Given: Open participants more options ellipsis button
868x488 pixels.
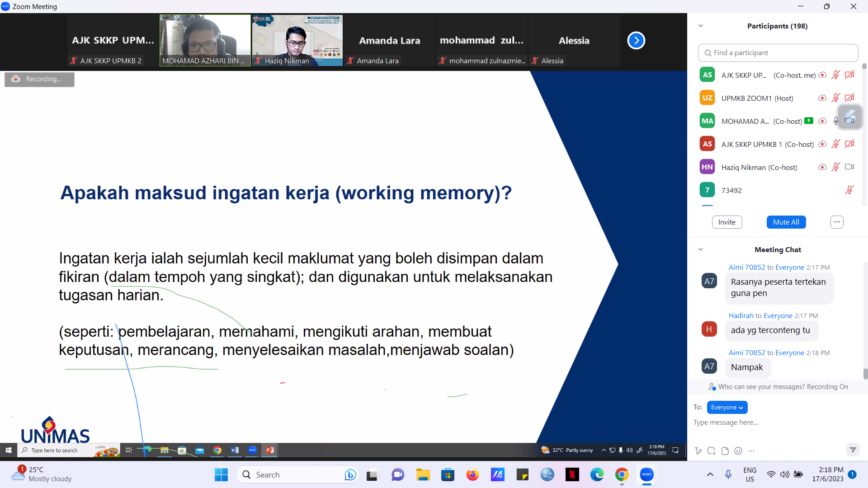Looking at the screenshot, I should coord(837,222).
